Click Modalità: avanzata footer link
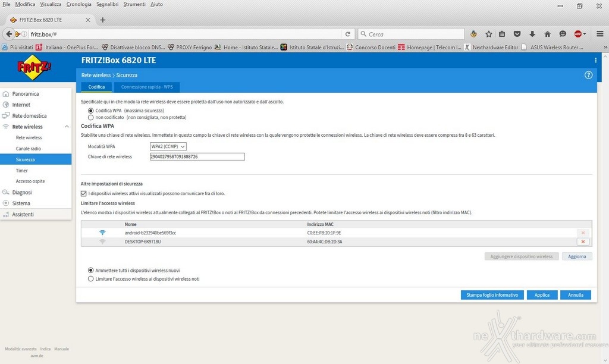Viewport: 609px width, 364px height. coord(21,349)
